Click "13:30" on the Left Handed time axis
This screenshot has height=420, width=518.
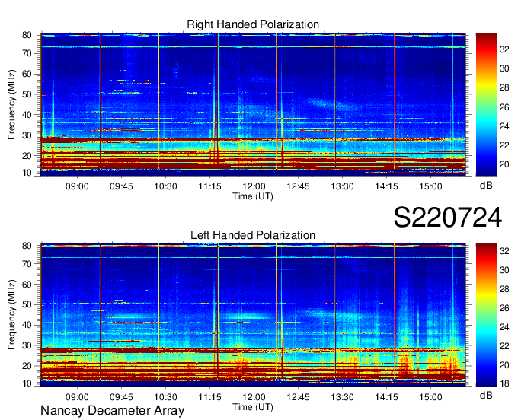pyautogui.click(x=342, y=397)
